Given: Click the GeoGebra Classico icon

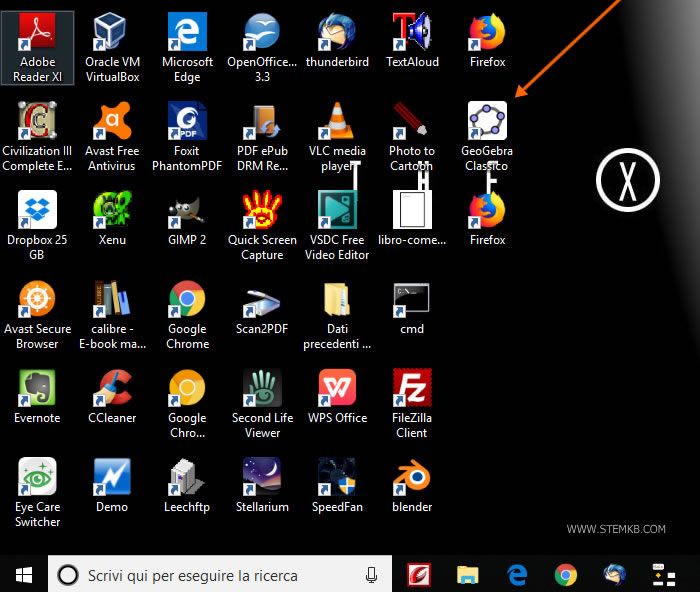Looking at the screenshot, I should (487, 137).
